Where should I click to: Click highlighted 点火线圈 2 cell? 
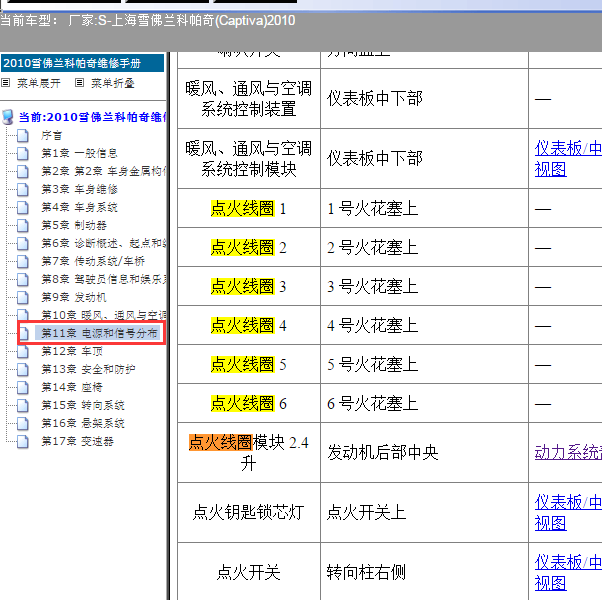pos(248,248)
